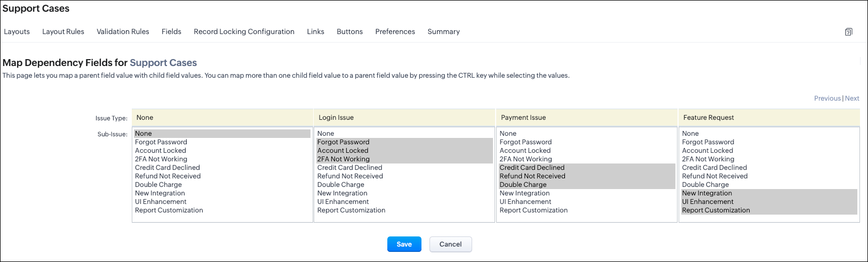Viewport: 868px width, 262px height.
Task: Go to the Fields tab
Action: click(171, 31)
